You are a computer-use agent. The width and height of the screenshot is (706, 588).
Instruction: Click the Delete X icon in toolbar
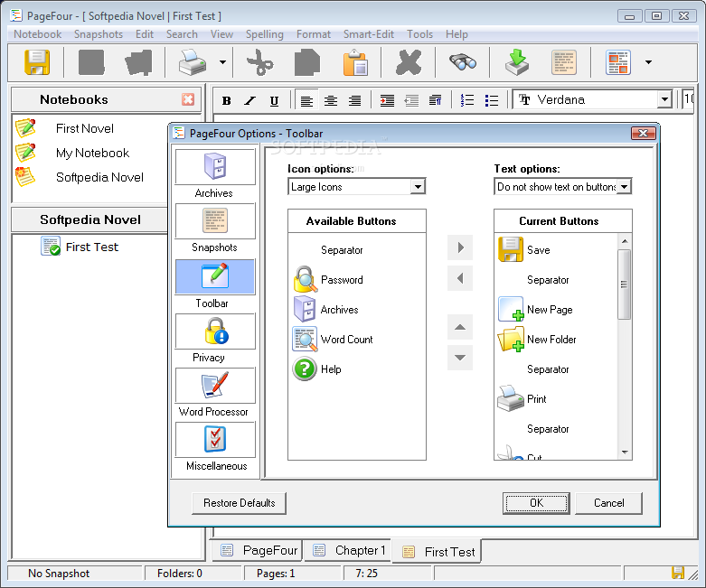click(x=409, y=62)
